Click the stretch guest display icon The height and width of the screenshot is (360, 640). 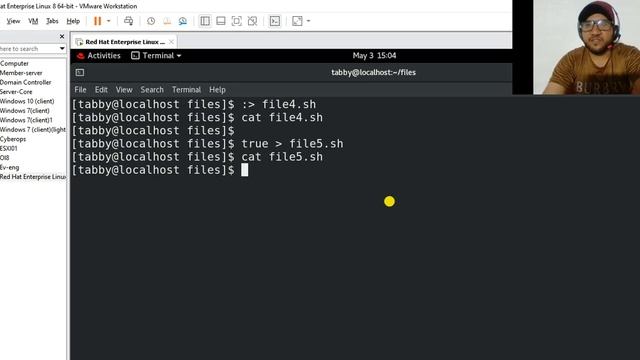click(297, 21)
